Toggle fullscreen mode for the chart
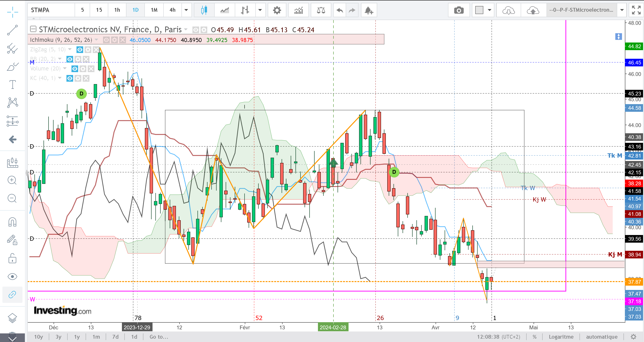This screenshot has height=342, width=644. pyautogui.click(x=636, y=10)
